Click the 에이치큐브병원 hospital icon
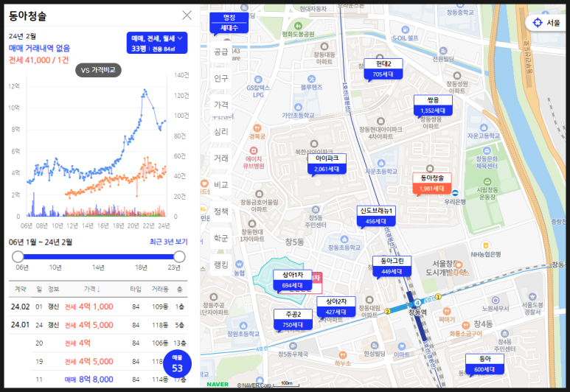Viewport: 570px width, 392px height. [x=254, y=150]
